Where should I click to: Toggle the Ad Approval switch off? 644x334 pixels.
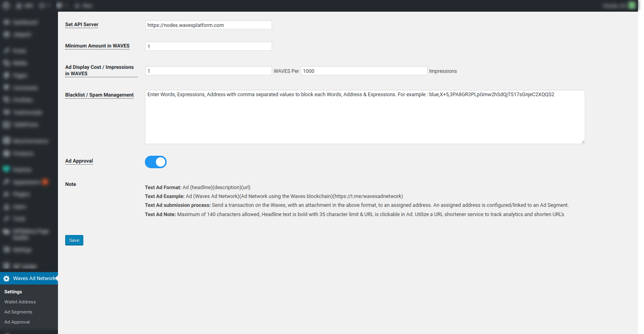pos(156,162)
